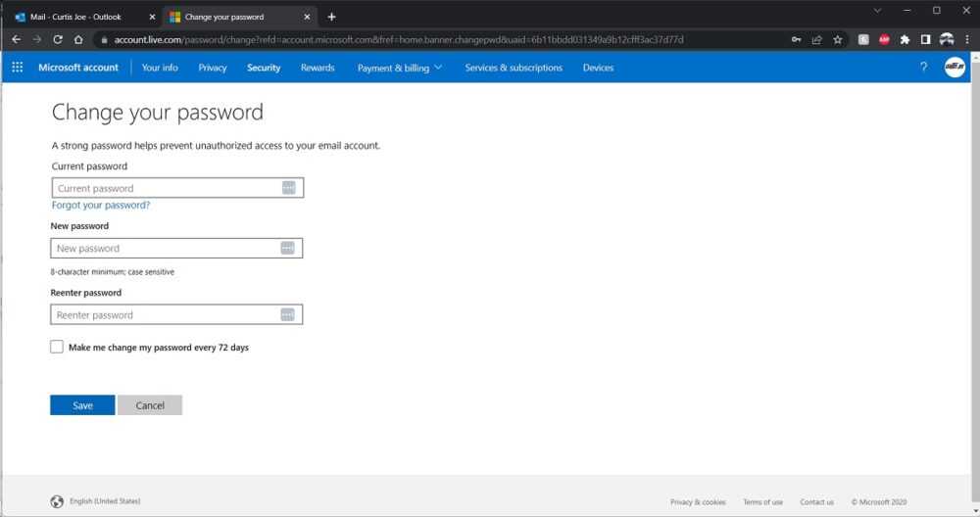Viewport: 980px width, 517px height.
Task: Reload the page
Action: [58, 39]
